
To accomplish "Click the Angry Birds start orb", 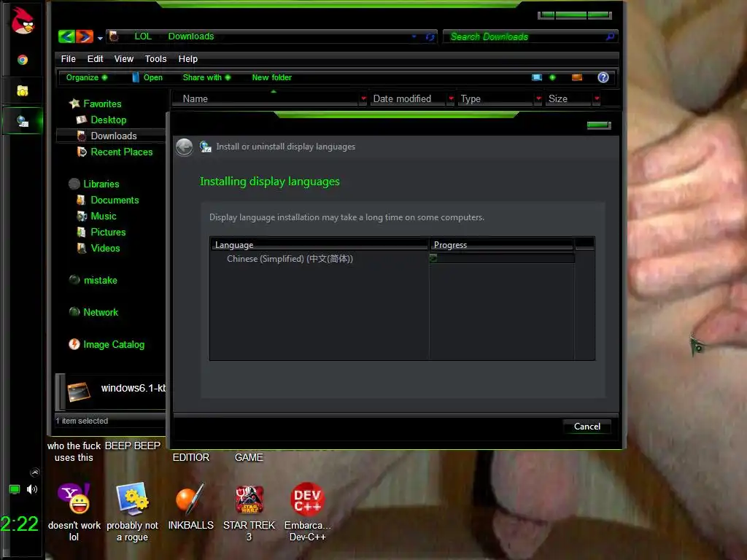I will [x=23, y=20].
